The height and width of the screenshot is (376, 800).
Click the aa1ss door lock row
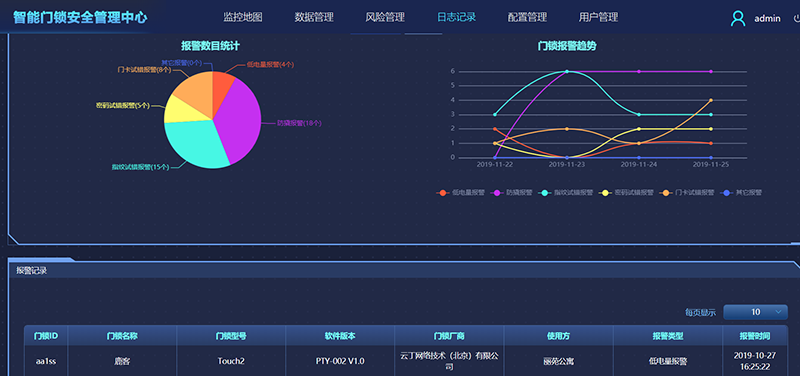[406, 361]
